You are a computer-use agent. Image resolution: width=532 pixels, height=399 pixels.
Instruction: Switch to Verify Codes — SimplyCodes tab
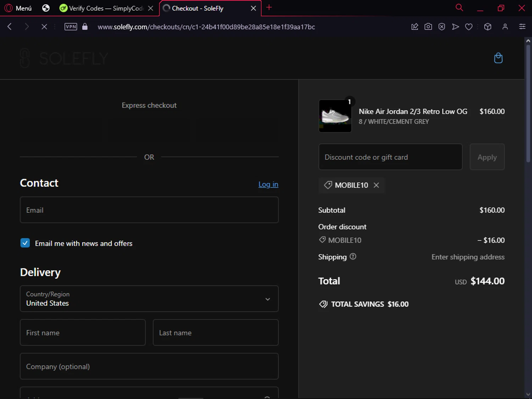pos(102,8)
